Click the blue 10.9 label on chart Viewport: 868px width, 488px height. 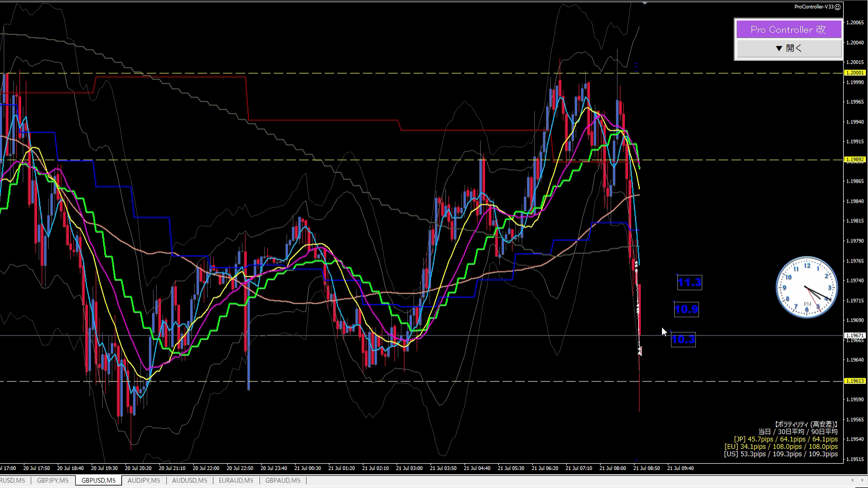686,310
